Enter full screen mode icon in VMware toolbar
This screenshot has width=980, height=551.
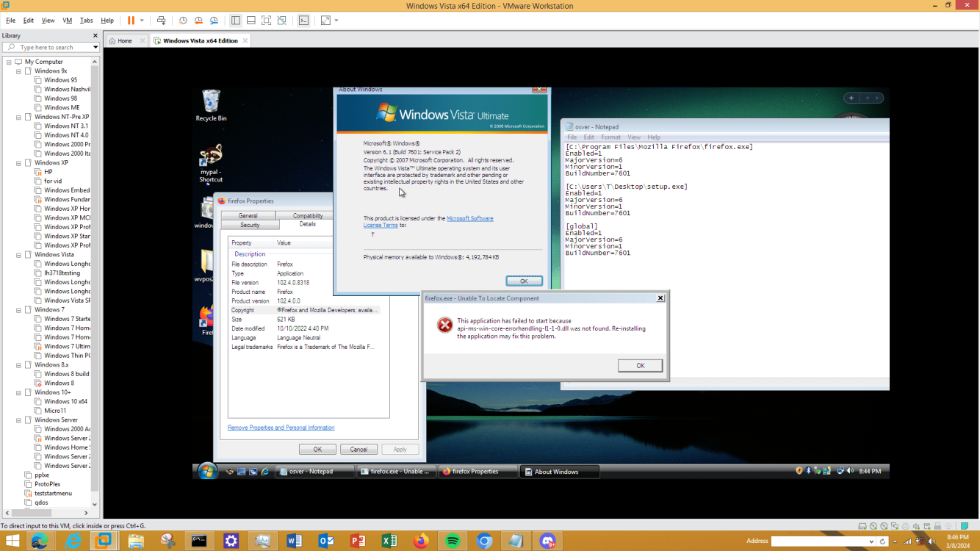(267, 21)
